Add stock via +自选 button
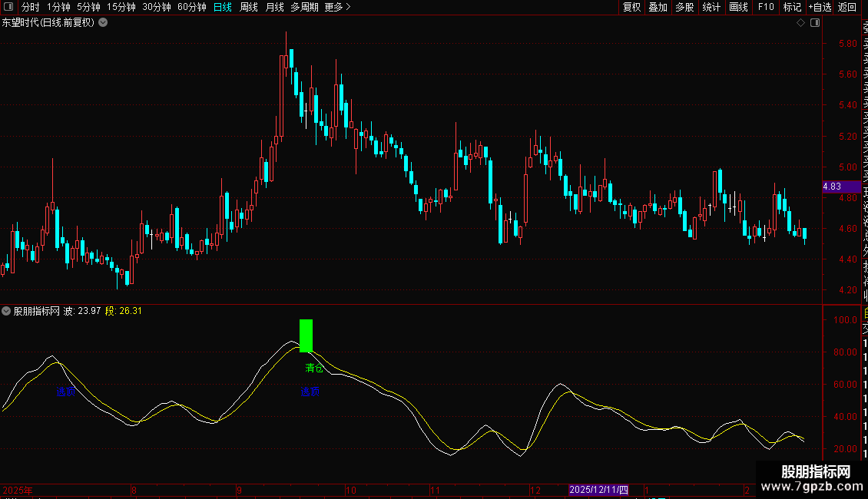Image resolution: width=868 pixels, height=499 pixels. [x=820, y=7]
